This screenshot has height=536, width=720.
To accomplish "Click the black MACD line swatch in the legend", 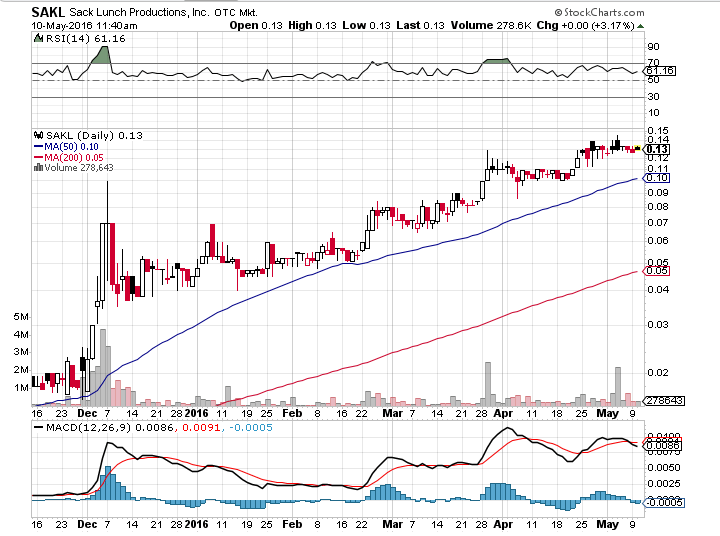I will click(39, 428).
